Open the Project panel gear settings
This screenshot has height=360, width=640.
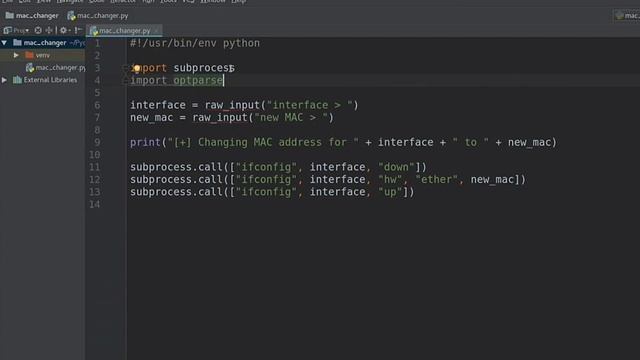click(64, 30)
